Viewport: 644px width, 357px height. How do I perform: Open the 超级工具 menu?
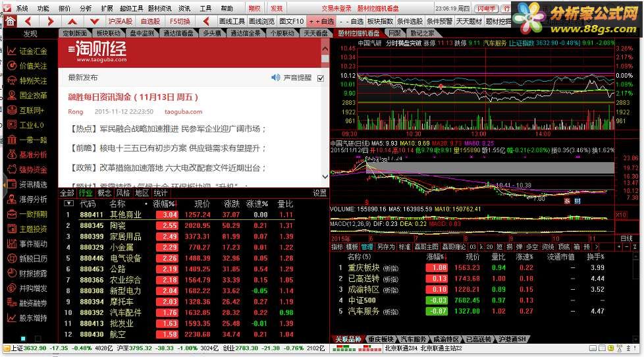pos(132,8)
